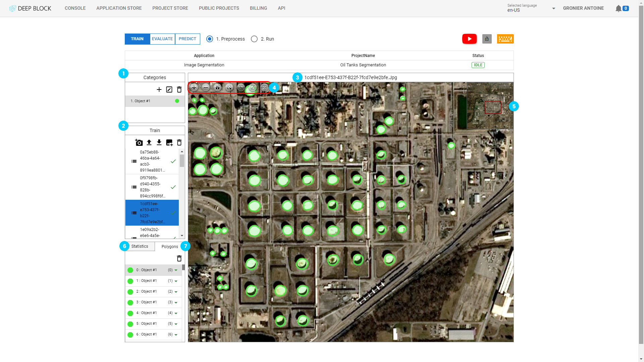Open the Statistics tab

click(140, 246)
